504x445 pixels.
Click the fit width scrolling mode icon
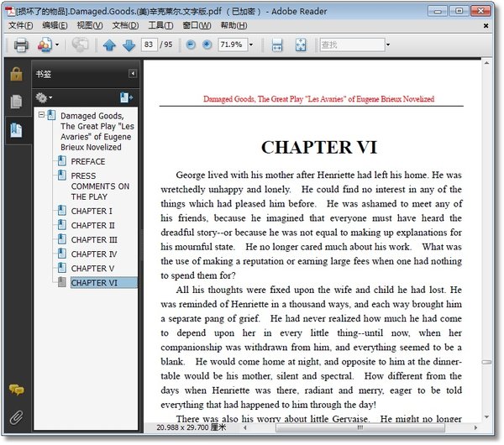click(x=276, y=45)
